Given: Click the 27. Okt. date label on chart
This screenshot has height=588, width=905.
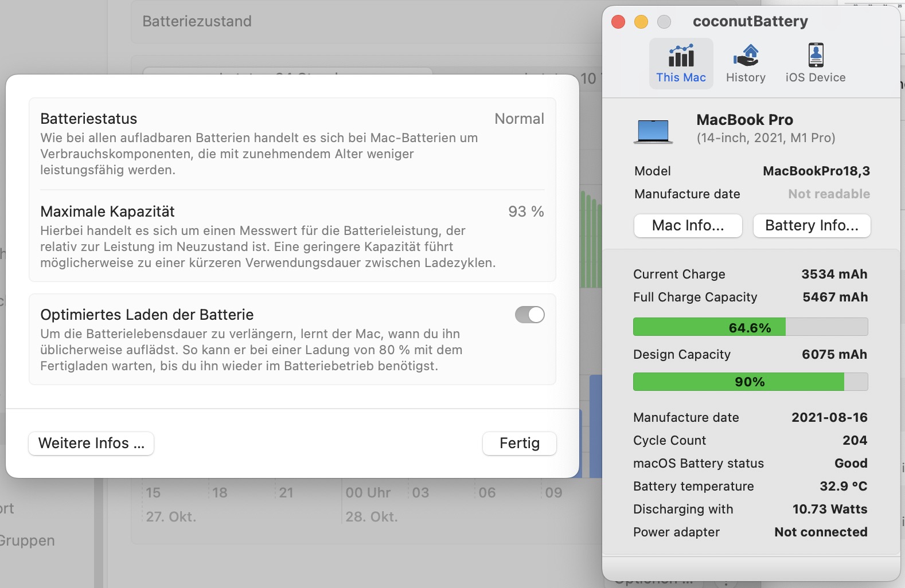Looking at the screenshot, I should tap(171, 516).
